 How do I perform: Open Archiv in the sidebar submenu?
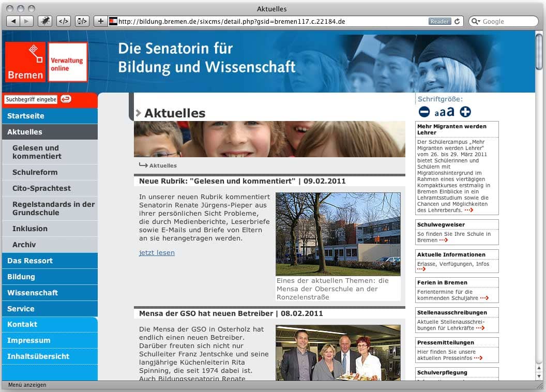coord(24,245)
